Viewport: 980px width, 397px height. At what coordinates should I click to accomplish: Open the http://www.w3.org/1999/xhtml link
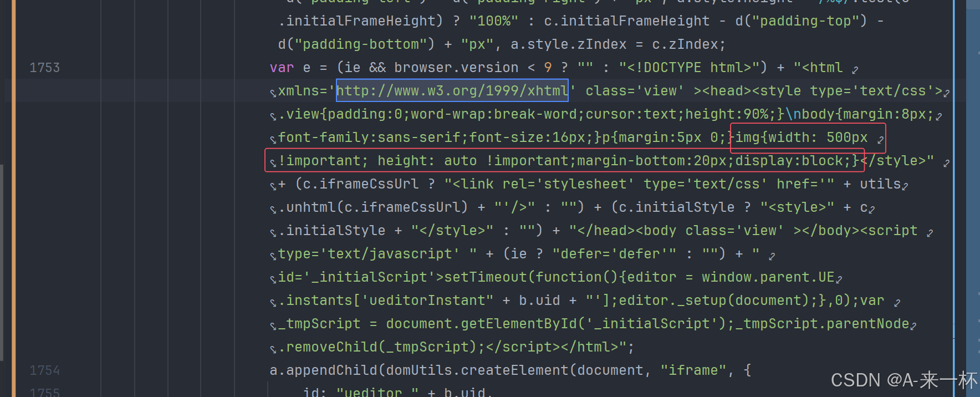[452, 90]
